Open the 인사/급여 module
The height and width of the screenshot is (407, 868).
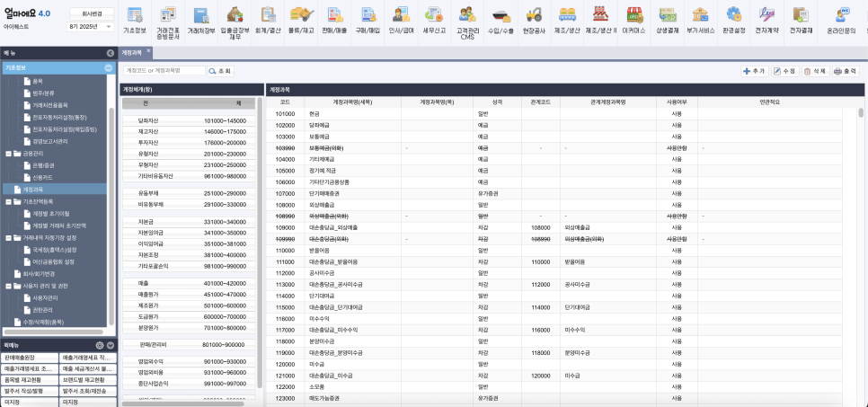(401, 21)
